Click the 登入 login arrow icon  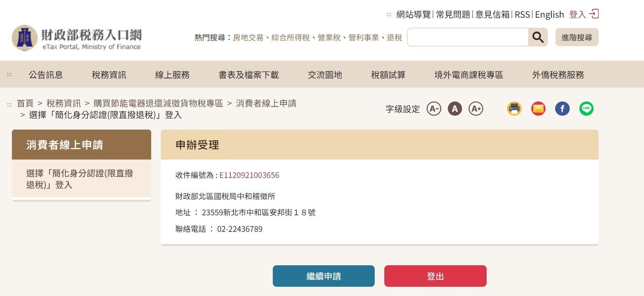(594, 14)
